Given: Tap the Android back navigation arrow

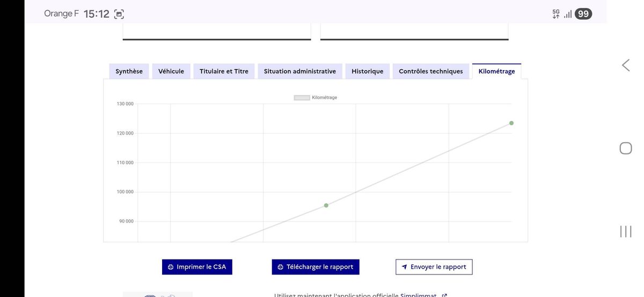Looking at the screenshot, I should 626,65.
